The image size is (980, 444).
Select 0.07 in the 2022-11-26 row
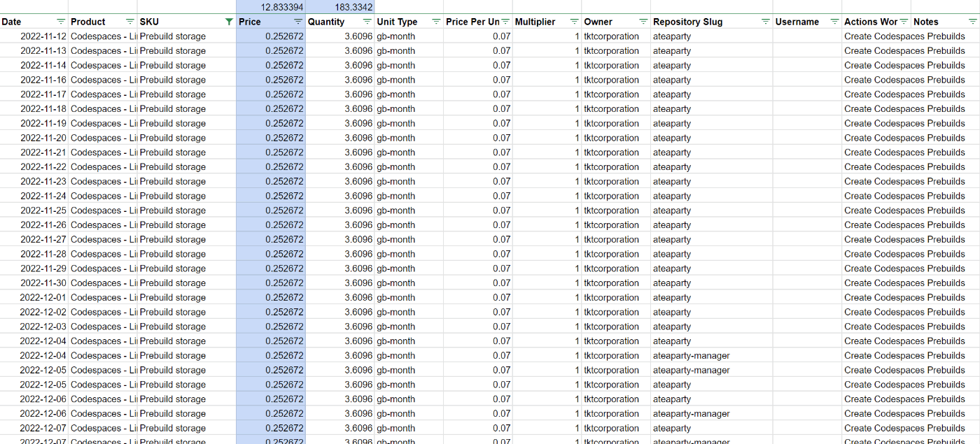tap(478, 225)
